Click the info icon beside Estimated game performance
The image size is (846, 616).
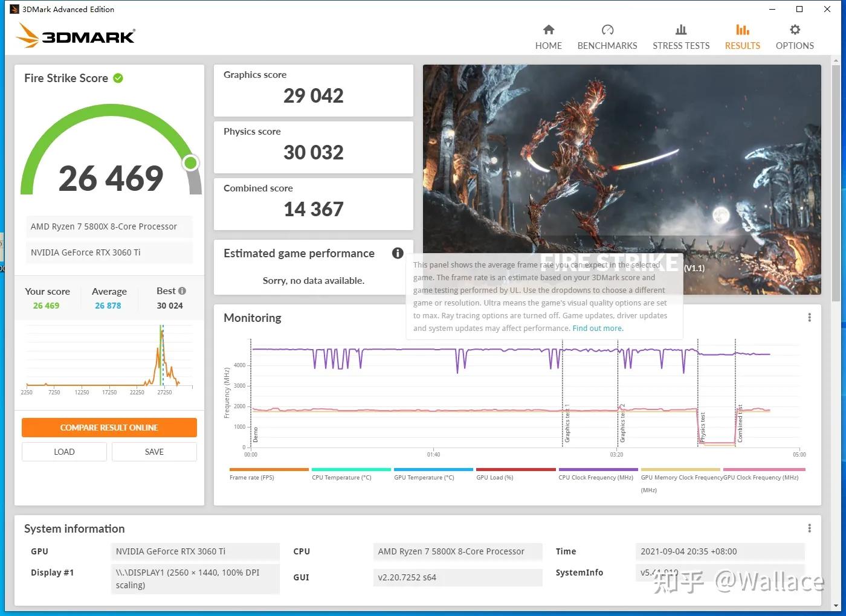397,253
